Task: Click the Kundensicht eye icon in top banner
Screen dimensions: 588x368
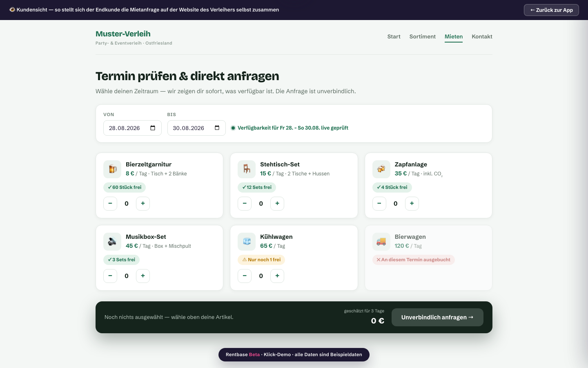Action: pos(12,9)
